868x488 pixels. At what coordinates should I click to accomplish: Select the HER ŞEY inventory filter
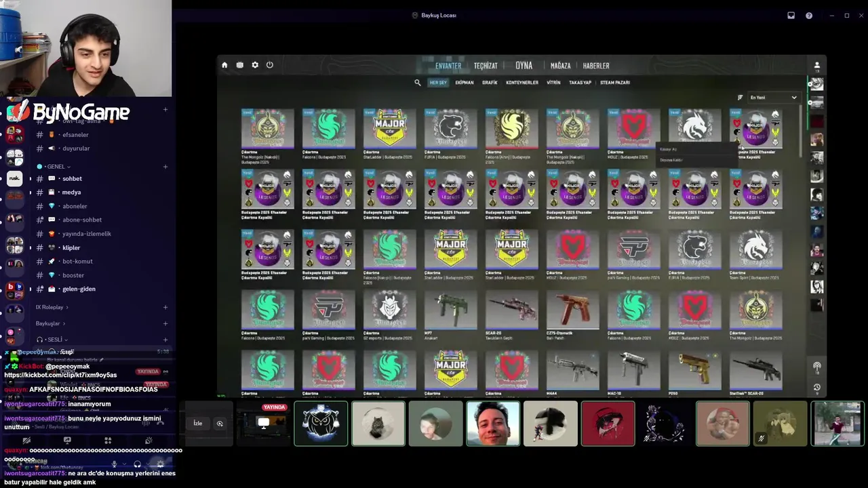pyautogui.click(x=438, y=83)
